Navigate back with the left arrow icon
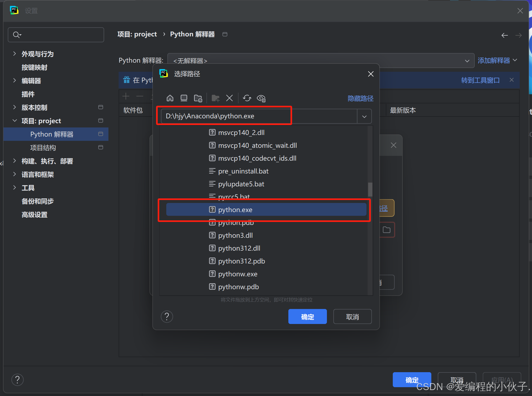Image resolution: width=532 pixels, height=396 pixels. click(504, 35)
